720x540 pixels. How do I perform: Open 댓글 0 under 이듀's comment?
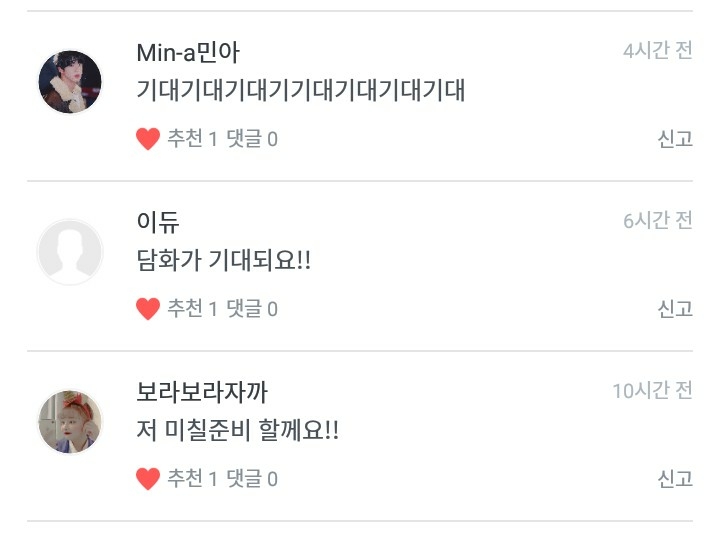pos(252,310)
